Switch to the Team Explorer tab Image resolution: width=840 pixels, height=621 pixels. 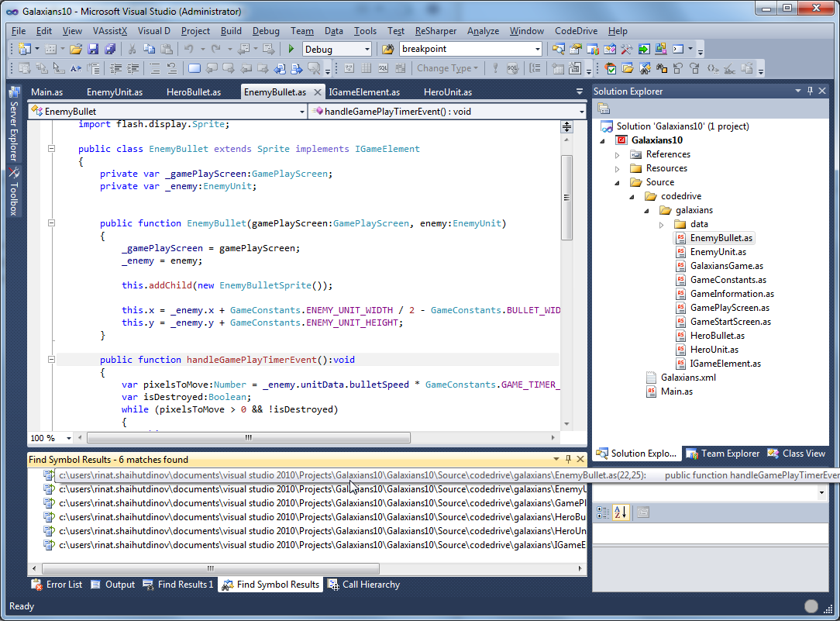723,454
